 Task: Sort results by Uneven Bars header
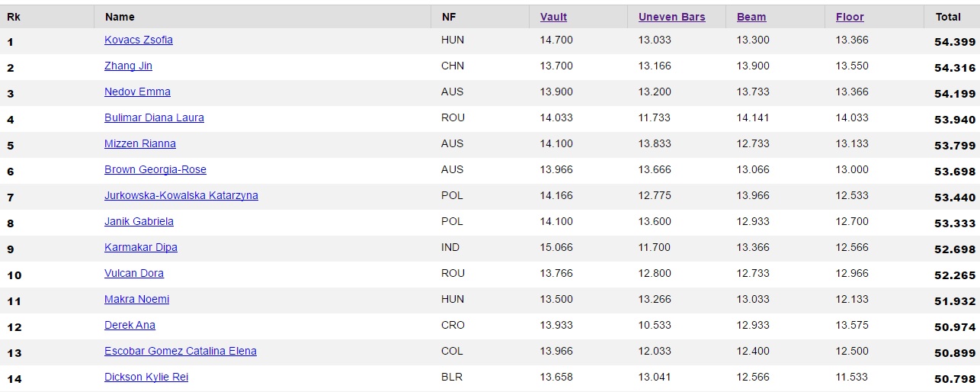tap(672, 17)
